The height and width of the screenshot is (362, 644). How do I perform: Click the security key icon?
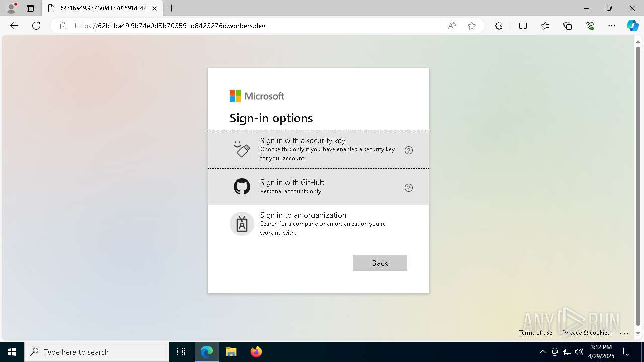pos(242,149)
